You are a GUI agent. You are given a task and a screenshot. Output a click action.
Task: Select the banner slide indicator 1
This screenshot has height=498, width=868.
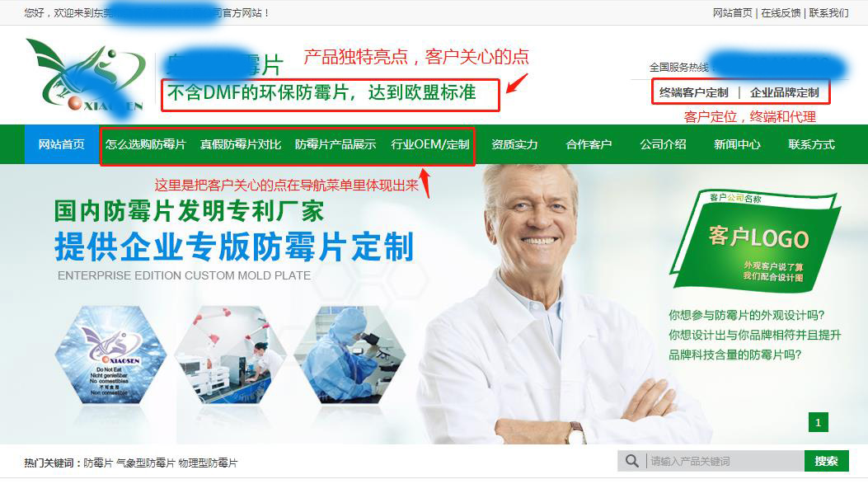[x=819, y=423]
